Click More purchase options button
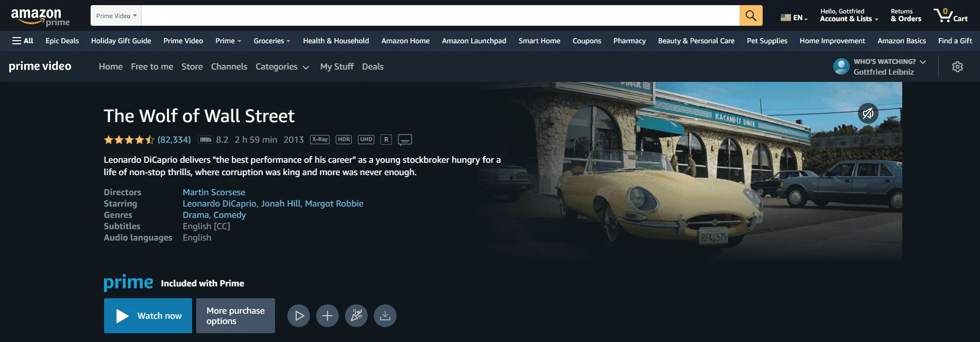 (235, 316)
